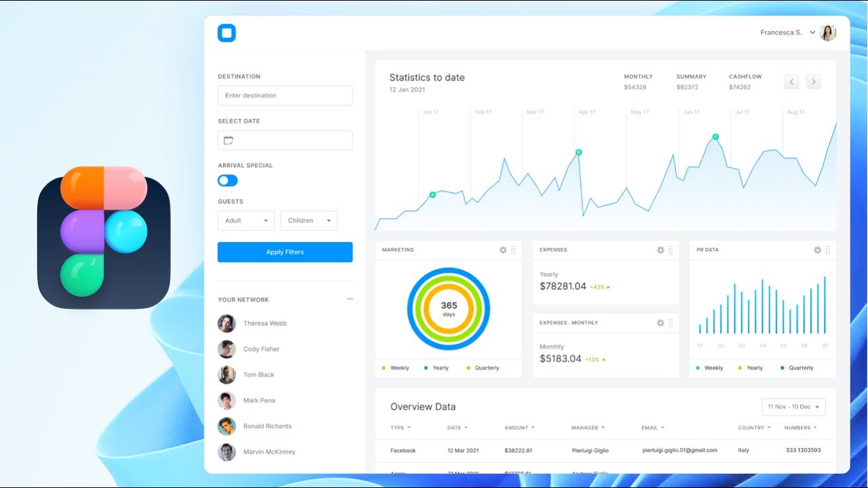Click the 365 days donut chart center
The image size is (868, 488).
coord(449,309)
